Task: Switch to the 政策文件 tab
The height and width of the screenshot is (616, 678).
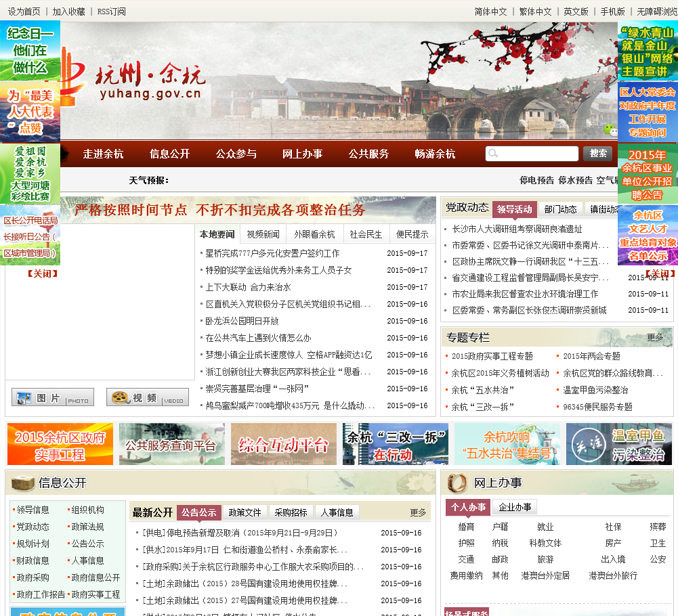Action: [x=245, y=512]
